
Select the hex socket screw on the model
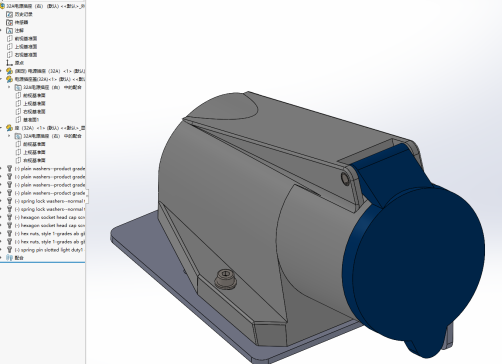pos(225,278)
